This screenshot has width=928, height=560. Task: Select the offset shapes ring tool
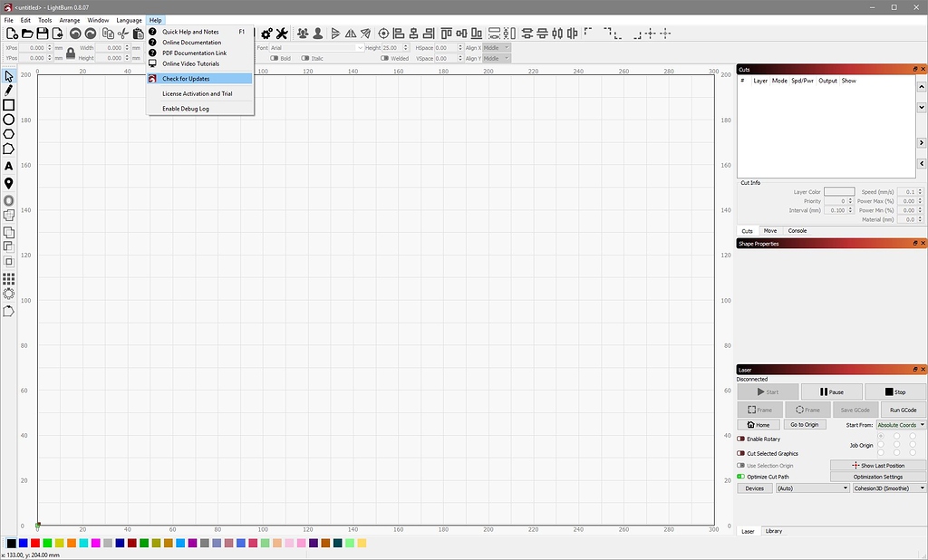(x=8, y=200)
